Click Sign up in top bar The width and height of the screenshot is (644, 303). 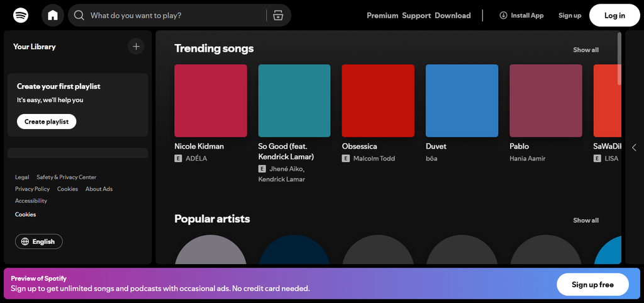[570, 16]
